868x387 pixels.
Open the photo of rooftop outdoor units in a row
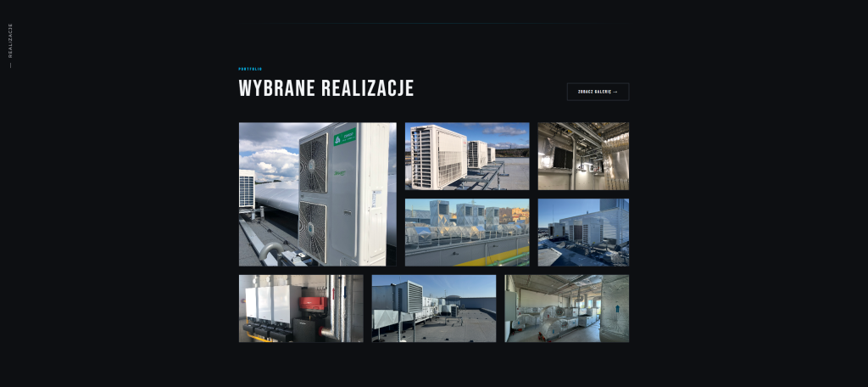pyautogui.click(x=467, y=156)
